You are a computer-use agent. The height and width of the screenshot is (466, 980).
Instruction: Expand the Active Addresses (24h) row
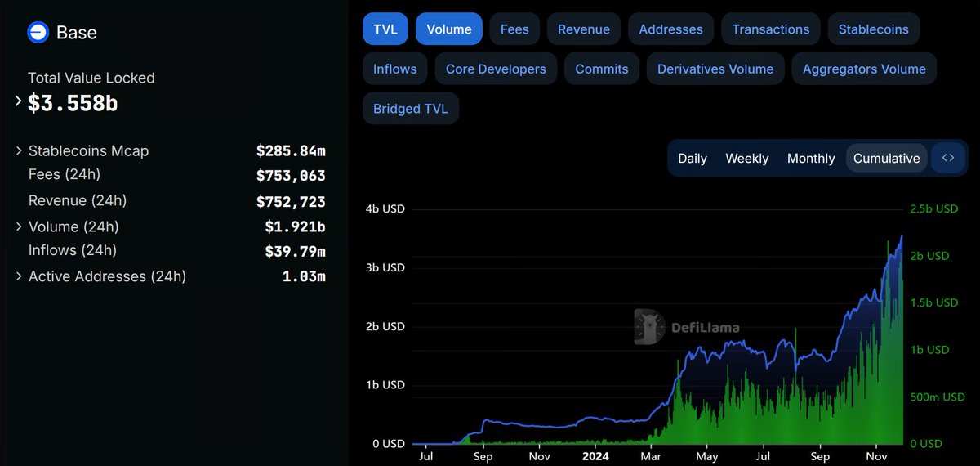20,276
